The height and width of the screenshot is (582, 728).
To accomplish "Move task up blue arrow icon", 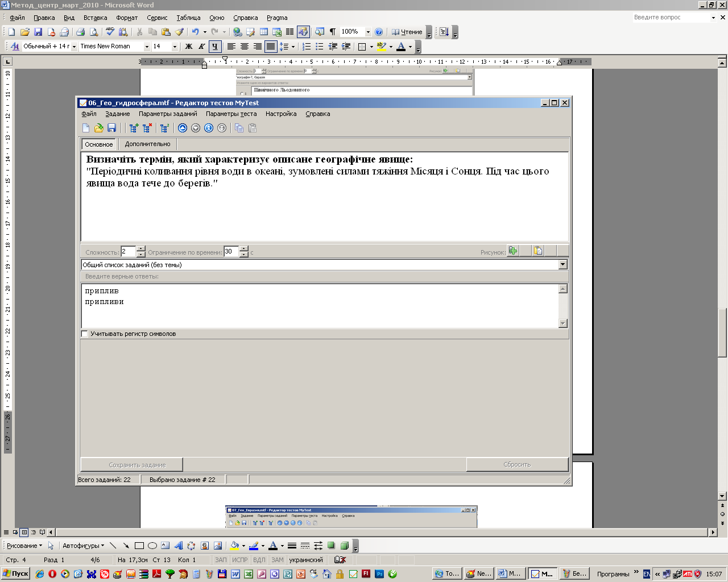I will [x=183, y=128].
